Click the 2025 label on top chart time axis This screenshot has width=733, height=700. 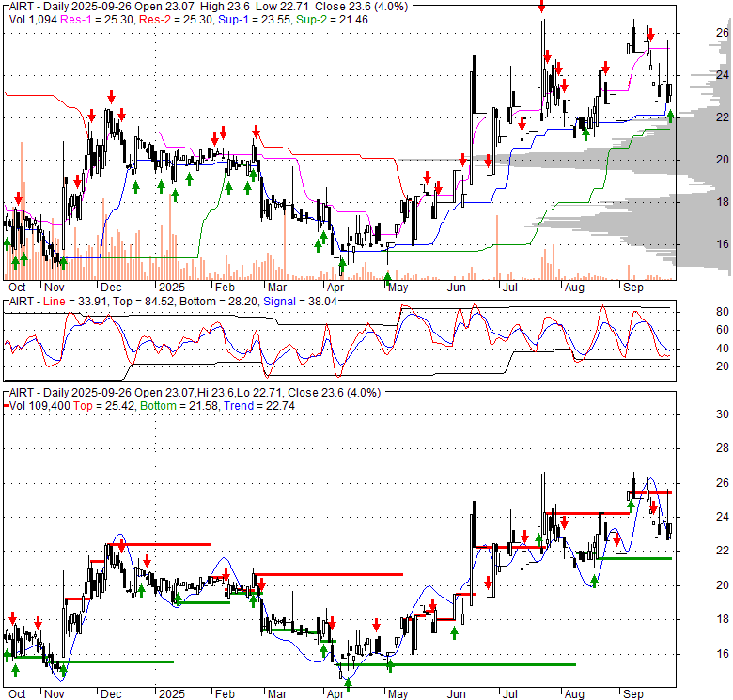coord(172,288)
